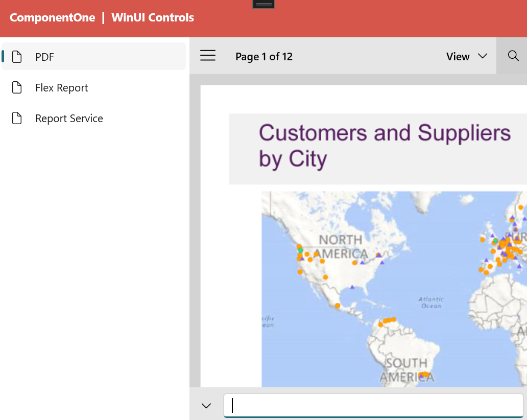This screenshot has width=527, height=420.
Task: Click the search magnifier icon
Action: [x=513, y=56]
